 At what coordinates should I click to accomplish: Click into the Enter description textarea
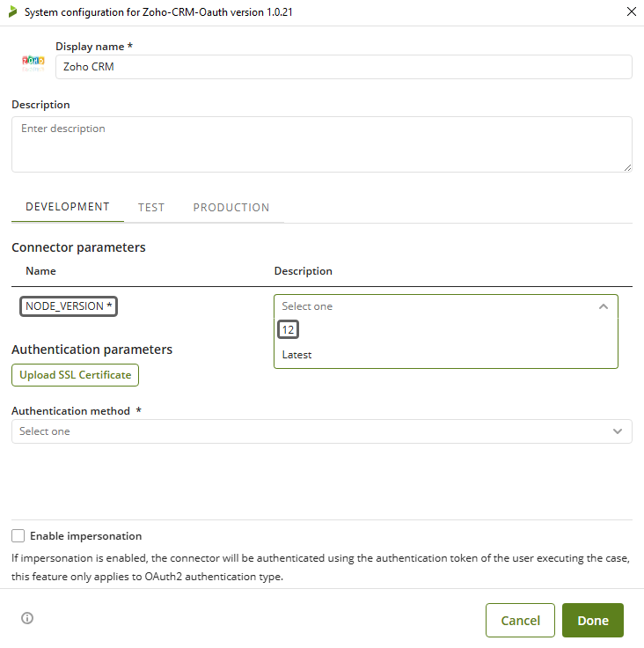[322, 144]
